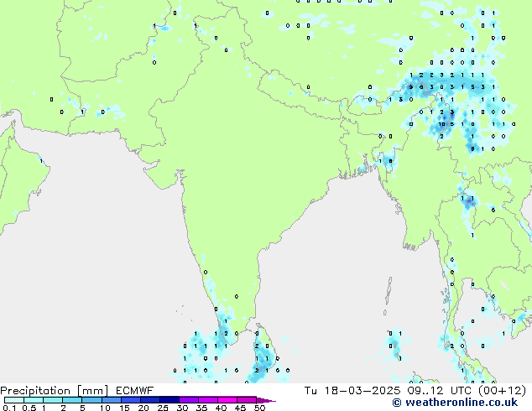Click the legend scale label '0.1'
Screen dimensions: 532x411
click(x=9, y=408)
